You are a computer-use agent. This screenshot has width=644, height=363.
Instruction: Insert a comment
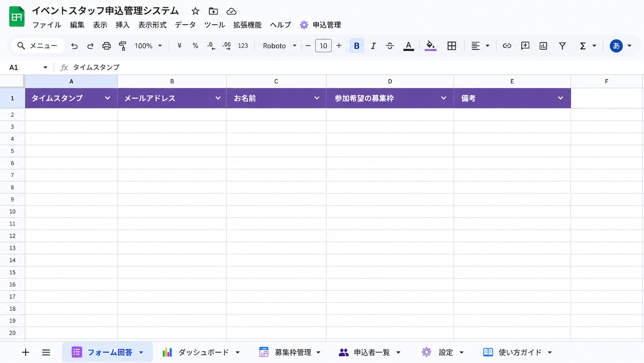pyautogui.click(x=525, y=46)
